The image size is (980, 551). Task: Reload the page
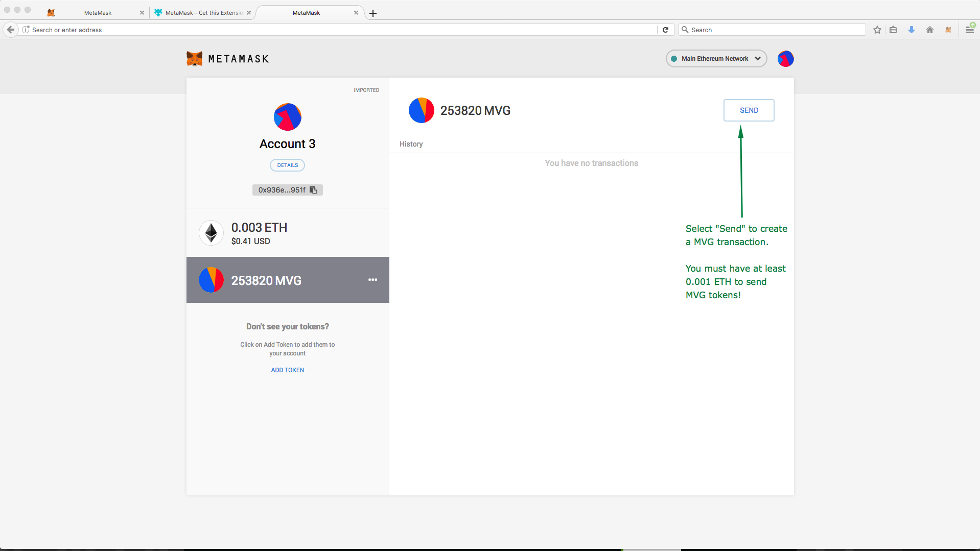[665, 30]
